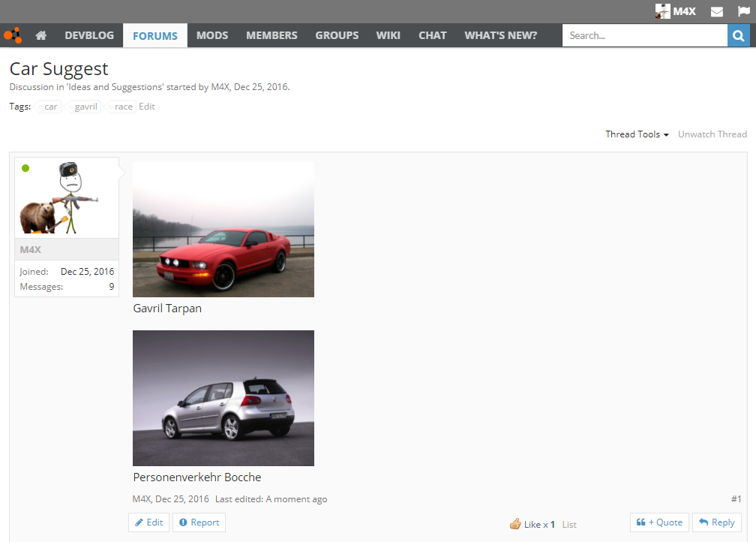Open the WIKI tab

(x=388, y=35)
